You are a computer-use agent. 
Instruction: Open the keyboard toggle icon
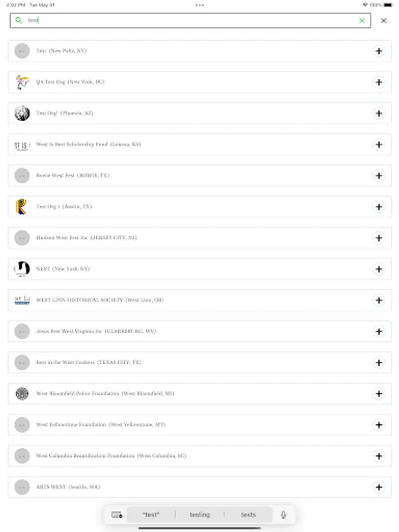[116, 515]
